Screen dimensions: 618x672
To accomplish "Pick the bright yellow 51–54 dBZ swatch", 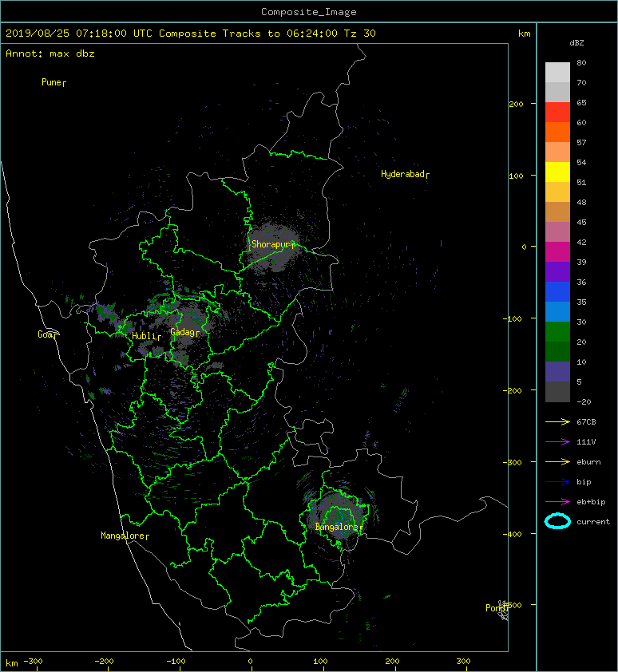I will [557, 172].
